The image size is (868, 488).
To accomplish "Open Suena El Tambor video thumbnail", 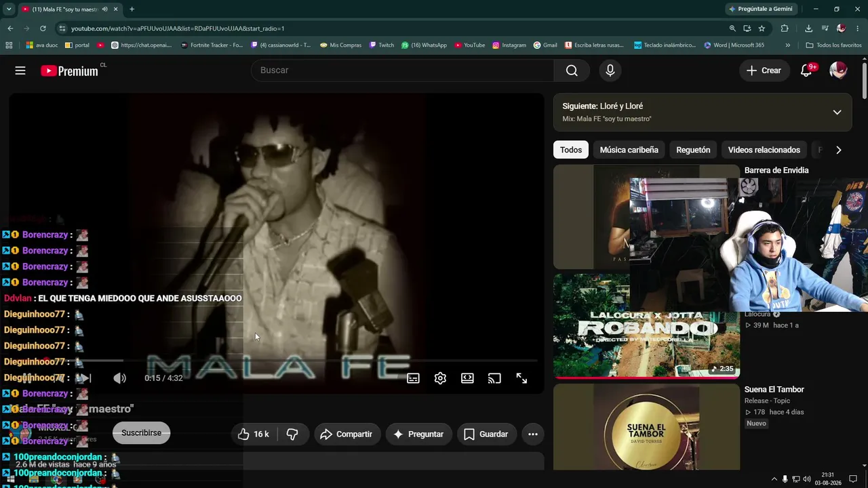I will pos(646,427).
